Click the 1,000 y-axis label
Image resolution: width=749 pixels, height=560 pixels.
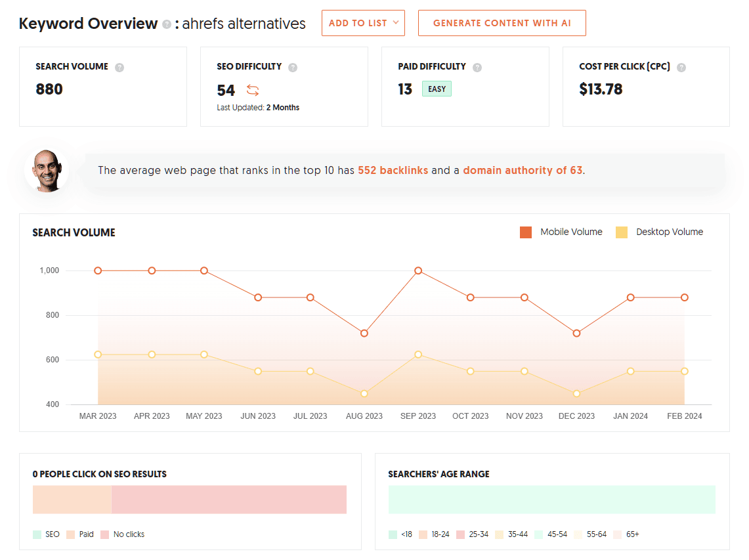pyautogui.click(x=49, y=270)
